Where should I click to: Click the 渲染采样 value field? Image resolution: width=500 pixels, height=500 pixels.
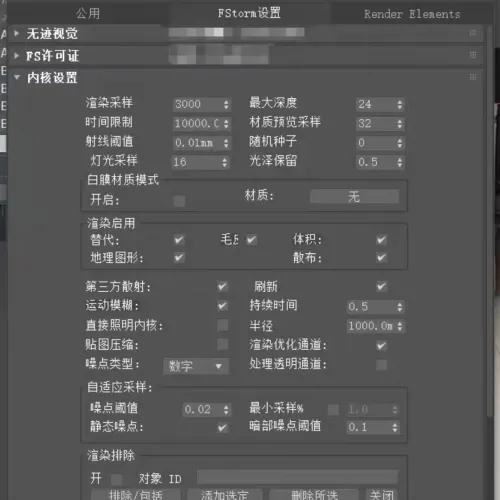[x=198, y=104]
